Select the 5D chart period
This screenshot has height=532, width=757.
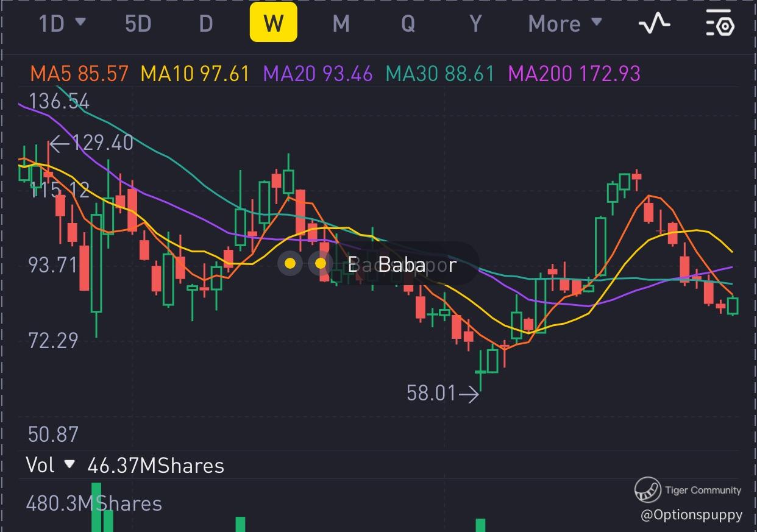tap(138, 24)
